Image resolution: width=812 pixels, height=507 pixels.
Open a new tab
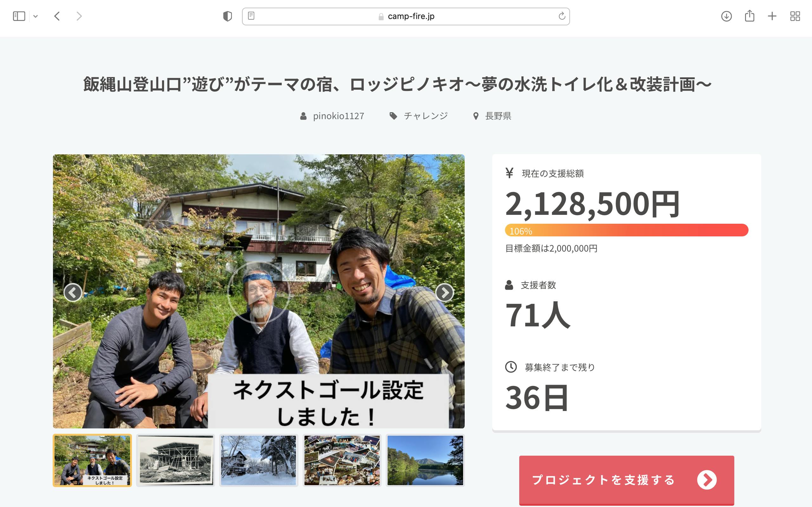(772, 16)
